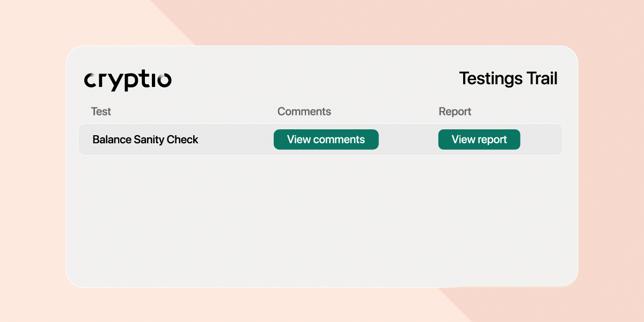Open the View comments button
Viewport: 644px width, 322px height.
326,140
